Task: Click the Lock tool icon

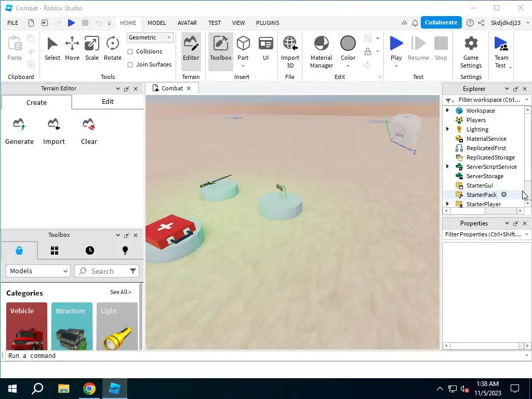Action: (x=367, y=51)
